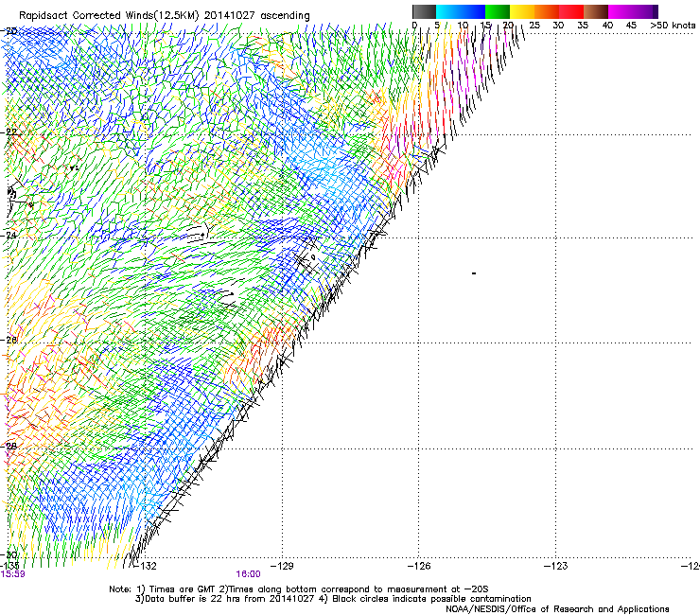
Task: Click the 'Times are GMT' note line
Action: click(x=299, y=589)
